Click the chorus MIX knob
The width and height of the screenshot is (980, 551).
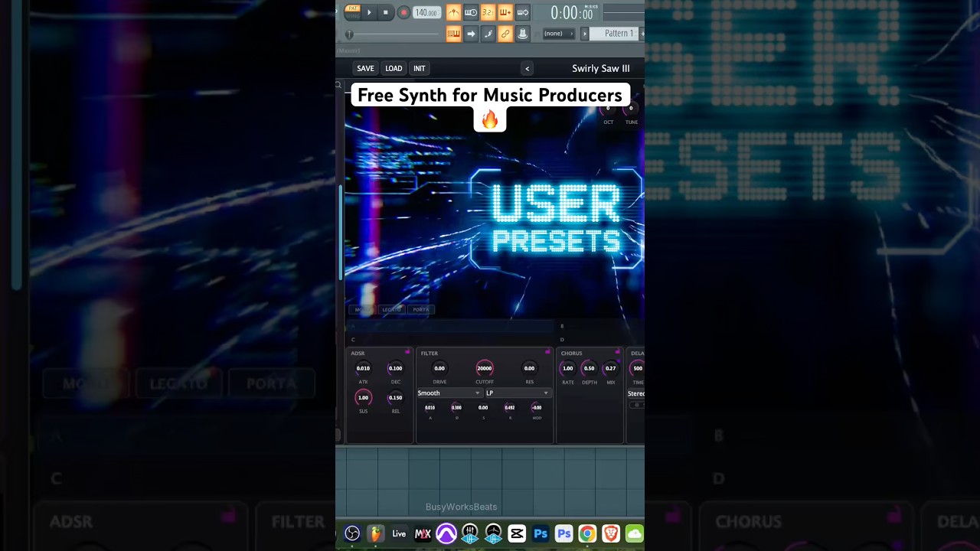point(610,368)
